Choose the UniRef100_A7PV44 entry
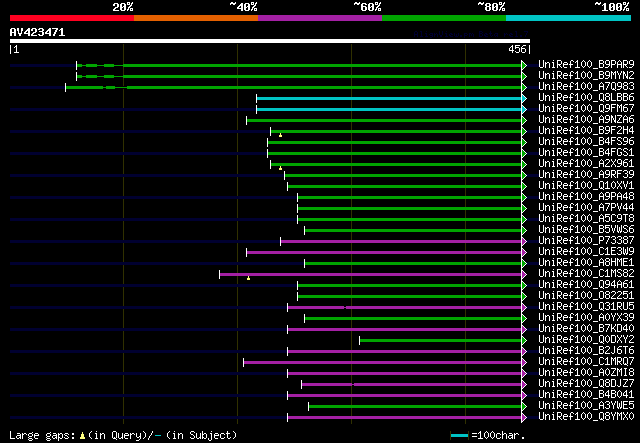Image resolution: width=640 pixels, height=443 pixels. tap(586, 208)
